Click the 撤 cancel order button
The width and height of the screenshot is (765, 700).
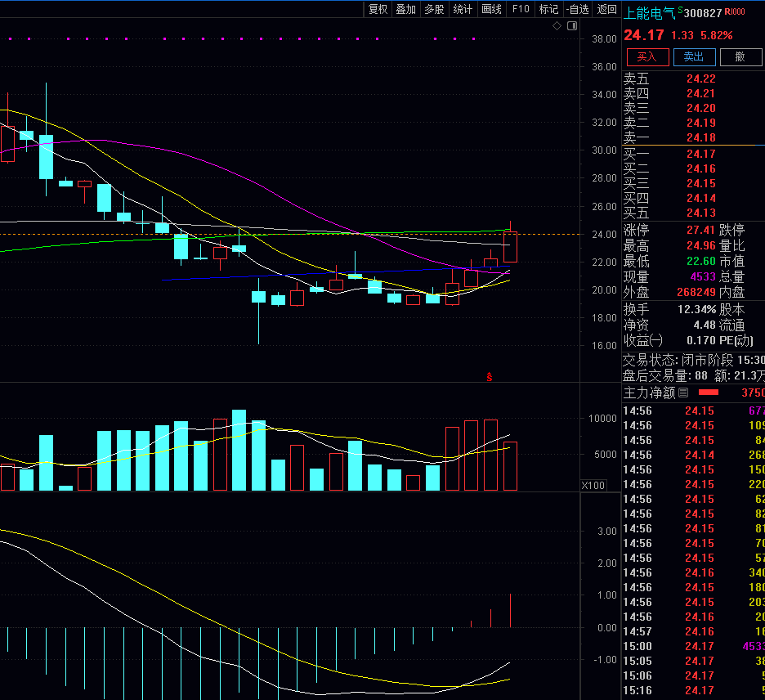point(740,57)
